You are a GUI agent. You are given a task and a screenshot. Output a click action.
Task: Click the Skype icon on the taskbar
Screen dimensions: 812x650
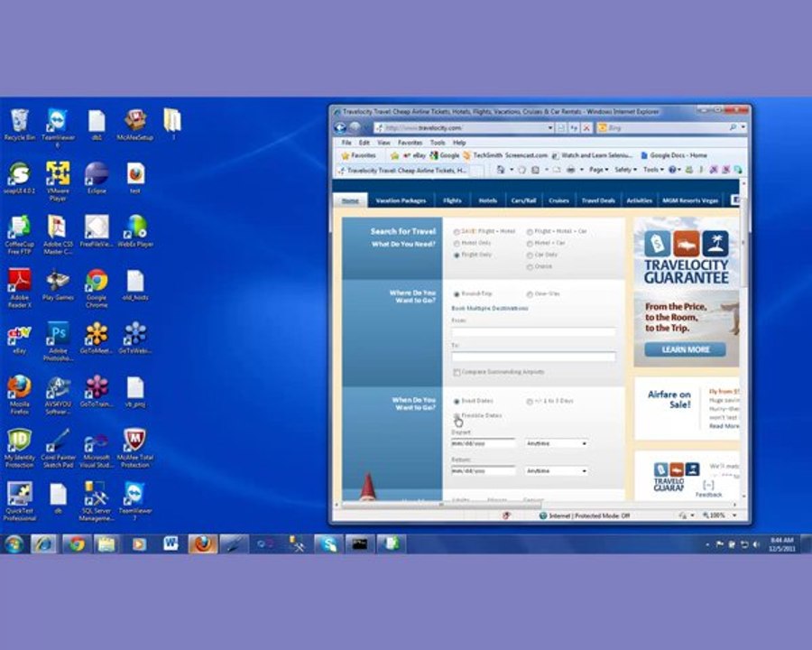point(328,543)
